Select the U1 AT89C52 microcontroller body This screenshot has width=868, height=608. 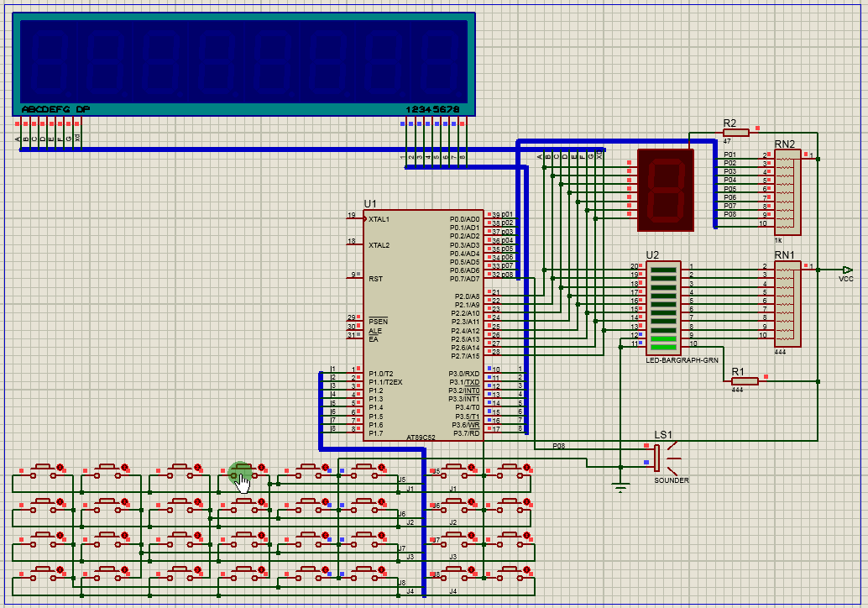pos(423,325)
